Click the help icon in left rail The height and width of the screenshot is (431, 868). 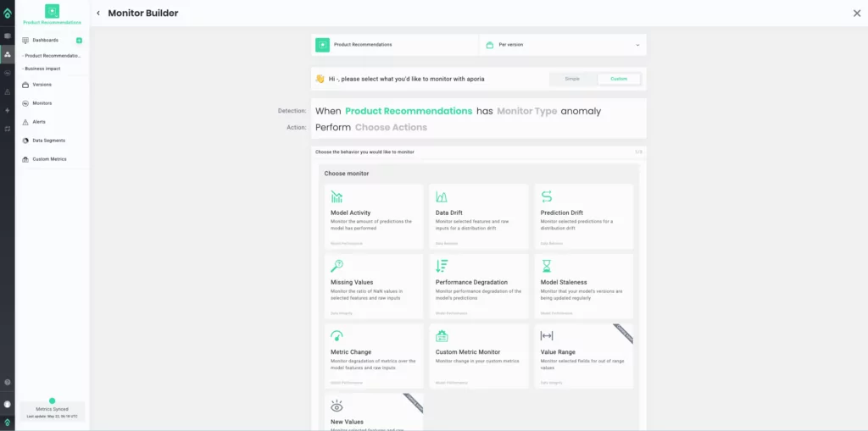[x=7, y=383]
